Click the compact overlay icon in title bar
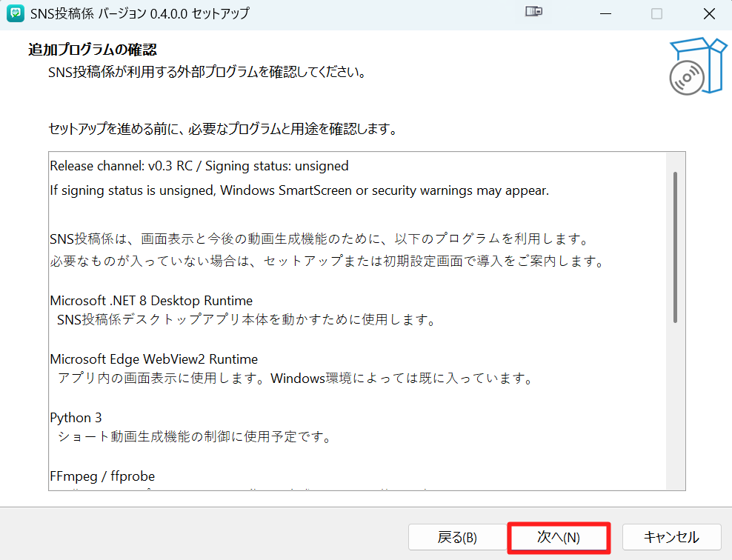This screenshot has width=732, height=560. pyautogui.click(x=533, y=11)
